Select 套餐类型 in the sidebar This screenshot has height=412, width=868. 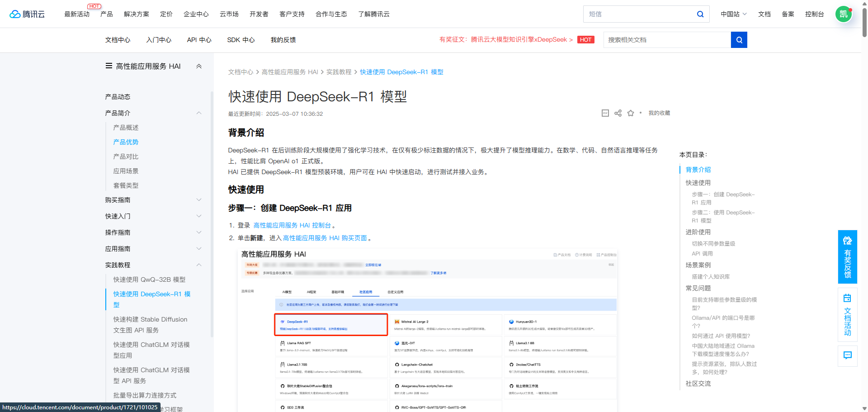coord(126,185)
